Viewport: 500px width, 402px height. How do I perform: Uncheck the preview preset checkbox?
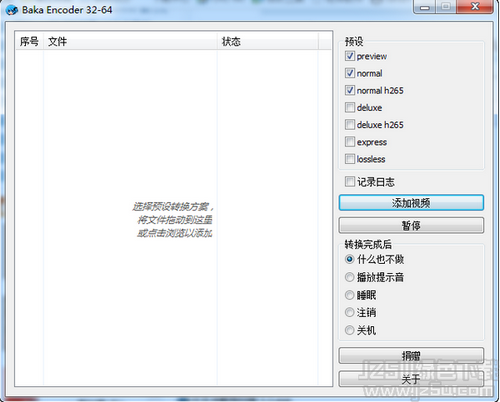350,56
